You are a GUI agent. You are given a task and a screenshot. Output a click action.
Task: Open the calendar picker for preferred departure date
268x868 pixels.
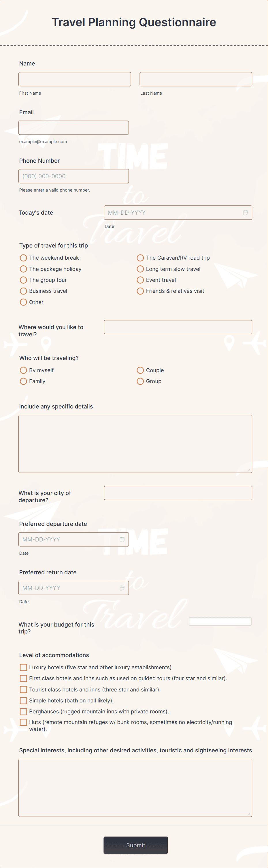coord(122,539)
